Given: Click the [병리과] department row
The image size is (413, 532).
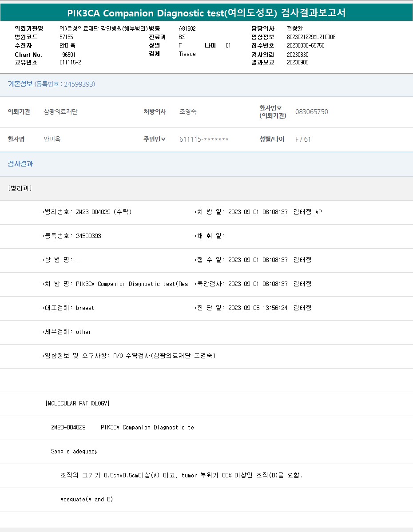Looking at the screenshot, I should pyautogui.click(x=20, y=188).
